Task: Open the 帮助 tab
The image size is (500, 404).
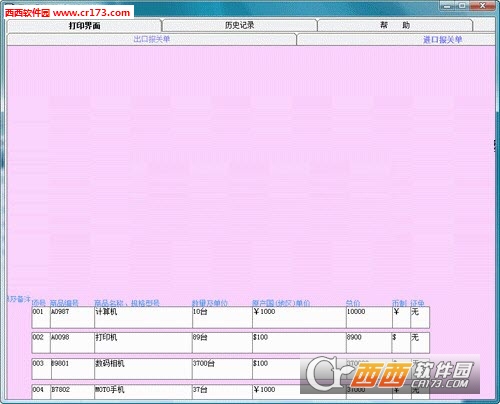Action: point(395,25)
